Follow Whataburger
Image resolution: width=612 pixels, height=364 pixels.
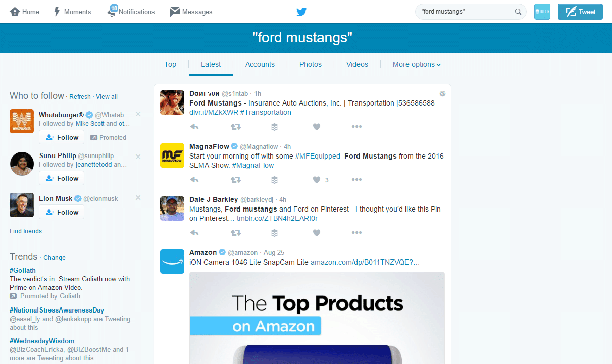coord(62,137)
